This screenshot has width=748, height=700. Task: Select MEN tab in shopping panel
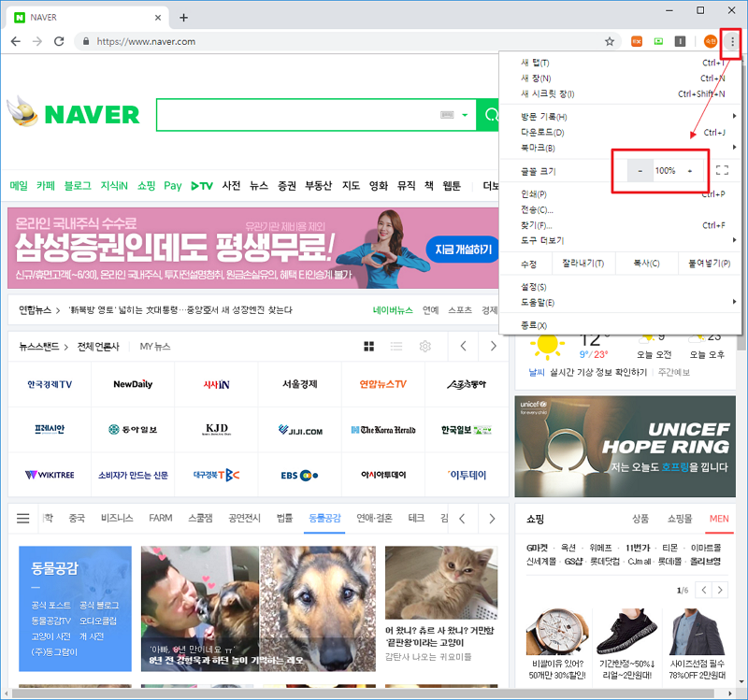point(719,519)
